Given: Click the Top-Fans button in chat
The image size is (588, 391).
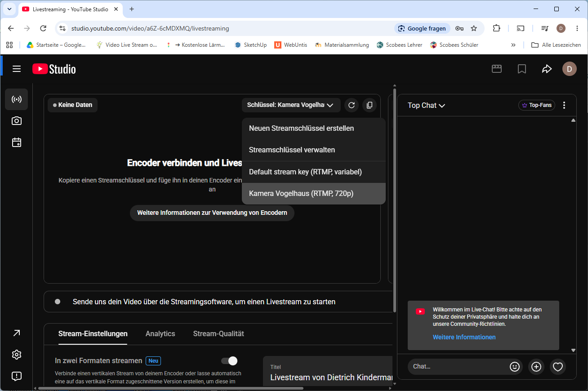Looking at the screenshot, I should point(537,105).
